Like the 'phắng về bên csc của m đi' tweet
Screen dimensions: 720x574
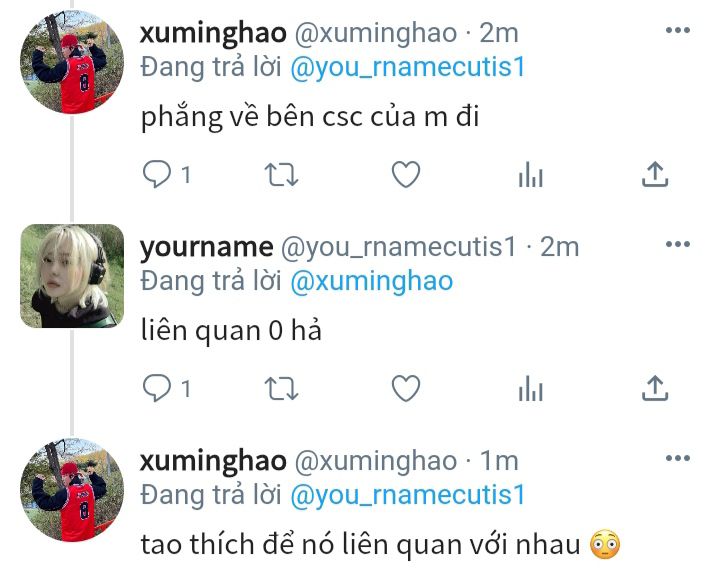(406, 174)
